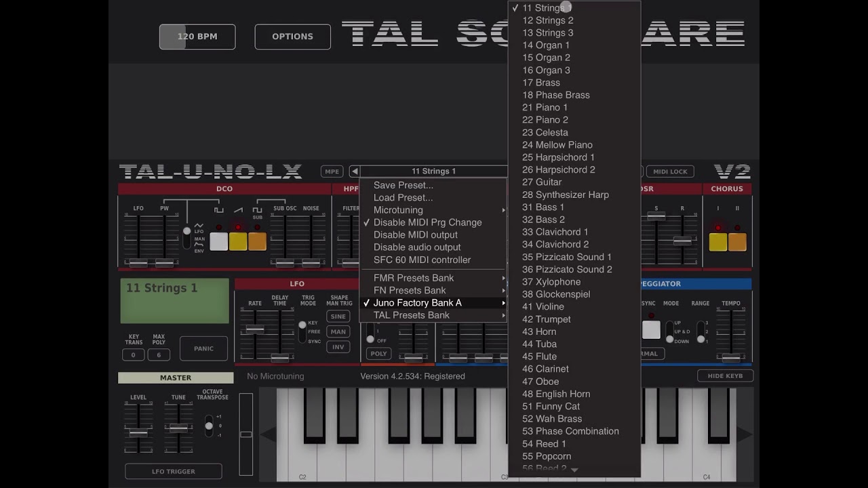This screenshot has width=868, height=488.
Task: Click the LFO DELAY TIME slider
Action: [279, 357]
